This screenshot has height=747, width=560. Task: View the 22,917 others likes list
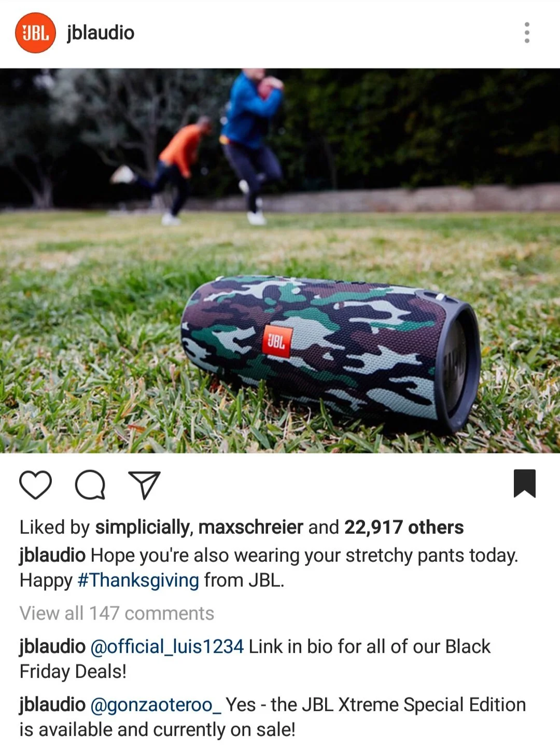[x=404, y=528]
